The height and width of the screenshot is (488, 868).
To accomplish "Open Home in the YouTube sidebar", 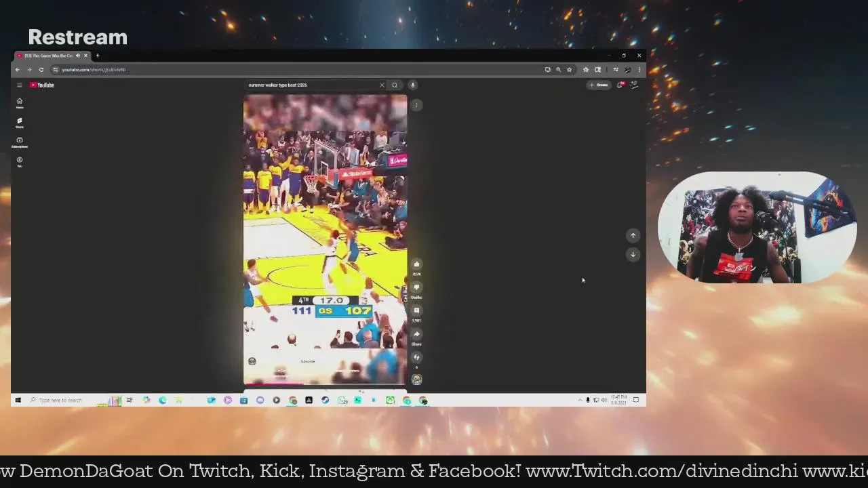I will click(20, 103).
